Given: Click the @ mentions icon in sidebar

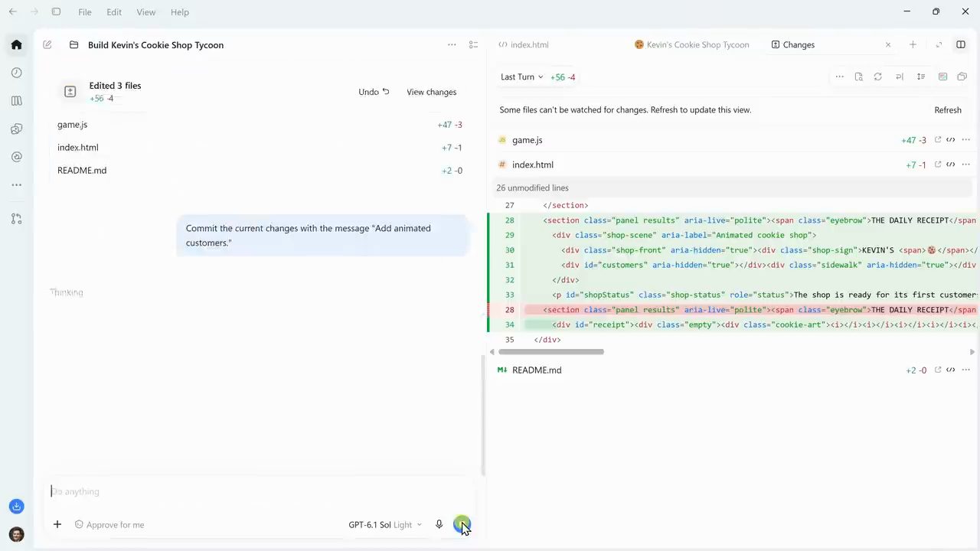Looking at the screenshot, I should (16, 157).
